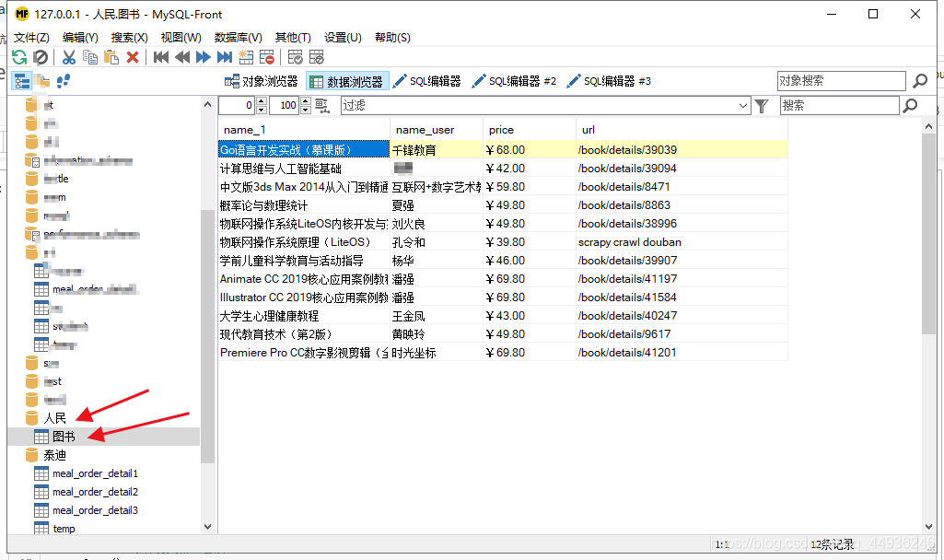Sort by name_user column header

coord(437,130)
